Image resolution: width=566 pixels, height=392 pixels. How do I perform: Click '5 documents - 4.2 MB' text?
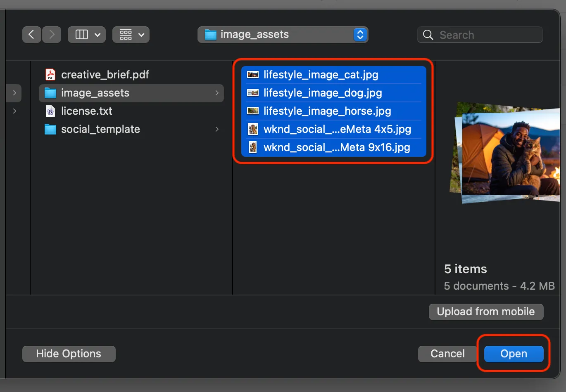pos(499,286)
